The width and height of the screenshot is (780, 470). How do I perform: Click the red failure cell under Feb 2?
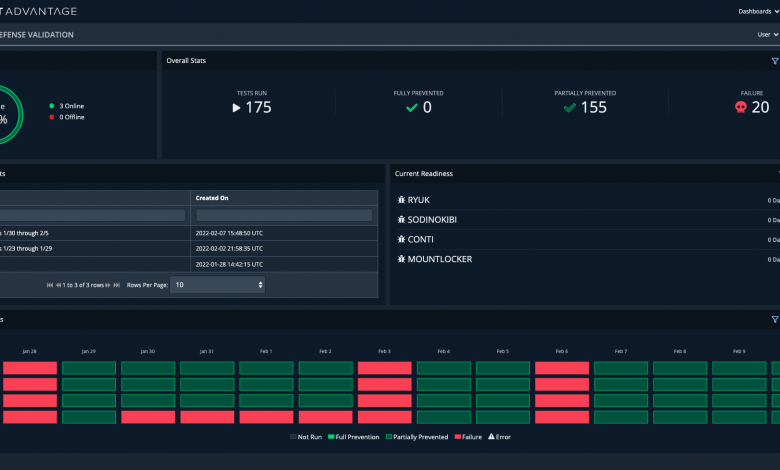325,417
